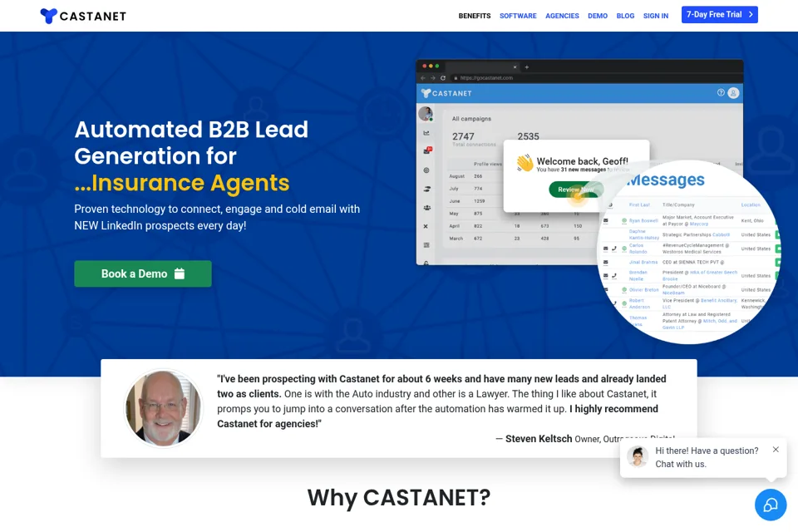Open the live chat bubble
The height and width of the screenshot is (532, 798).
pos(771,505)
